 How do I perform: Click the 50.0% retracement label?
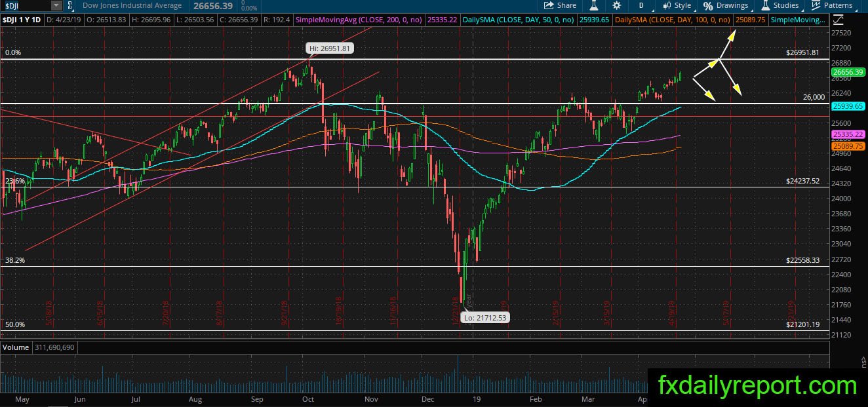coord(15,324)
